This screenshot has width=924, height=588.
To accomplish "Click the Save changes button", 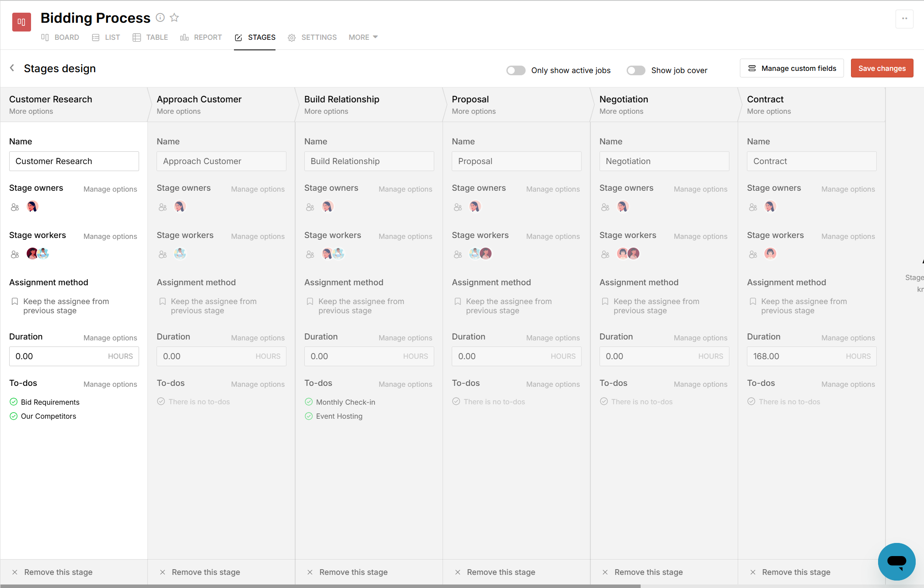I will 882,68.
